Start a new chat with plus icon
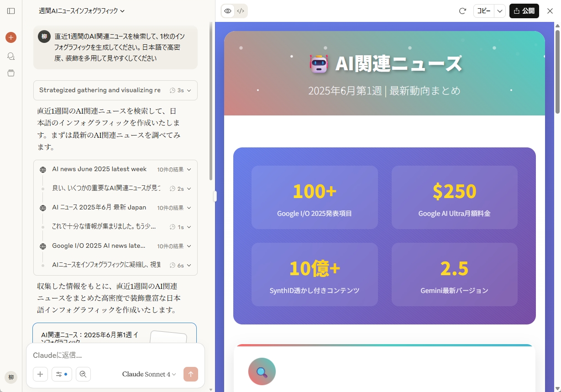Screen dimensions: 561x392 pos(11,37)
